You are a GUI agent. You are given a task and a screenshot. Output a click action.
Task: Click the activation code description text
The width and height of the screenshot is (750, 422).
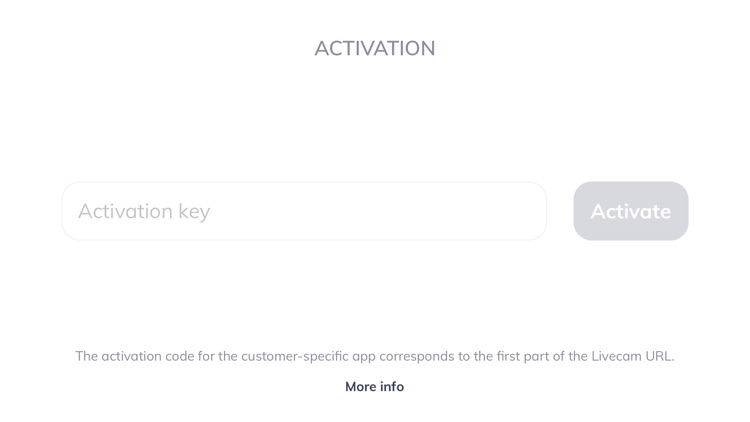tap(374, 356)
